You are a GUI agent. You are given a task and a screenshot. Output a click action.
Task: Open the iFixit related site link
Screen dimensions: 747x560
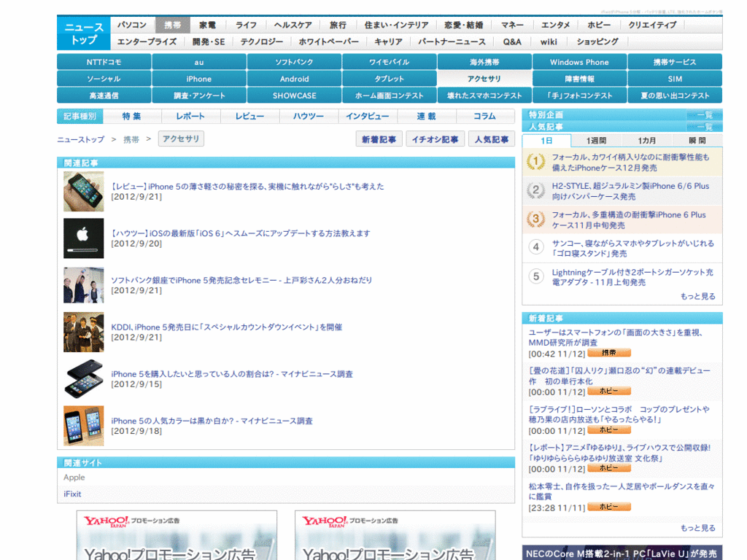tap(72, 494)
